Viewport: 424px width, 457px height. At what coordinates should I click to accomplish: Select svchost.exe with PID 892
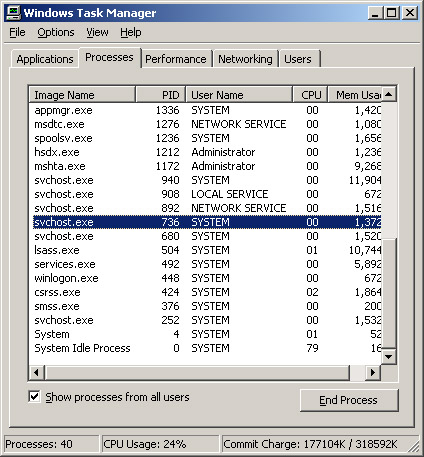pos(207,208)
